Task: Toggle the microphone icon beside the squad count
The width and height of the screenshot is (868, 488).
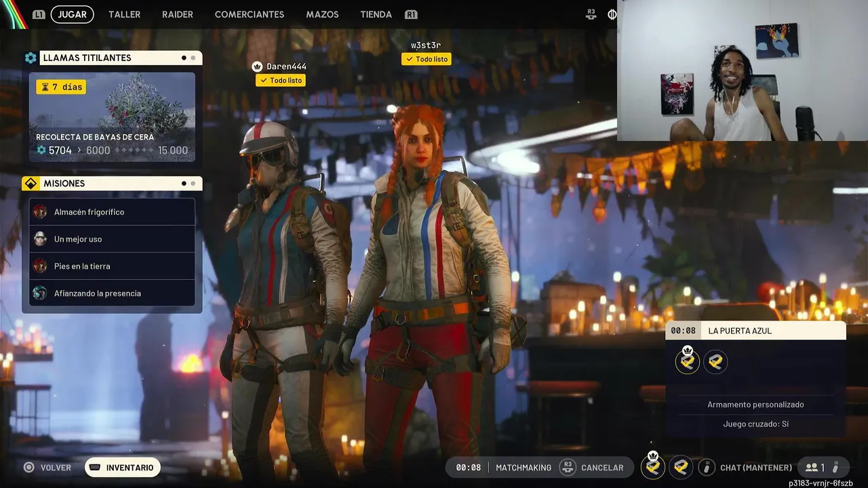Action: pyautogui.click(x=836, y=468)
